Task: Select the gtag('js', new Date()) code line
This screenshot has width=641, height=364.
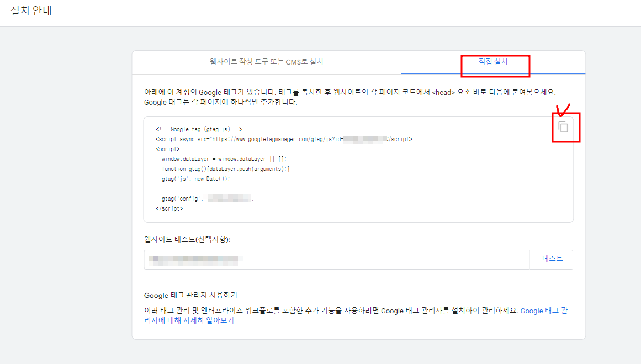Action: 196,178
